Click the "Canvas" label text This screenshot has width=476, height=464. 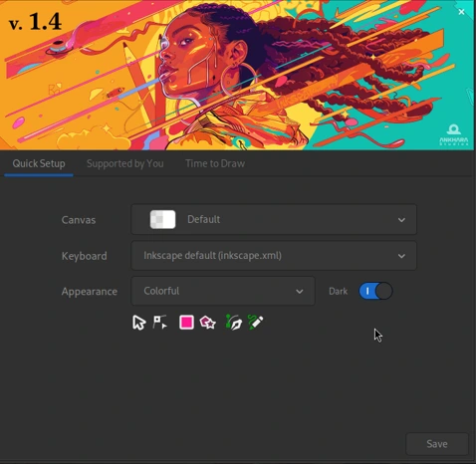click(79, 220)
